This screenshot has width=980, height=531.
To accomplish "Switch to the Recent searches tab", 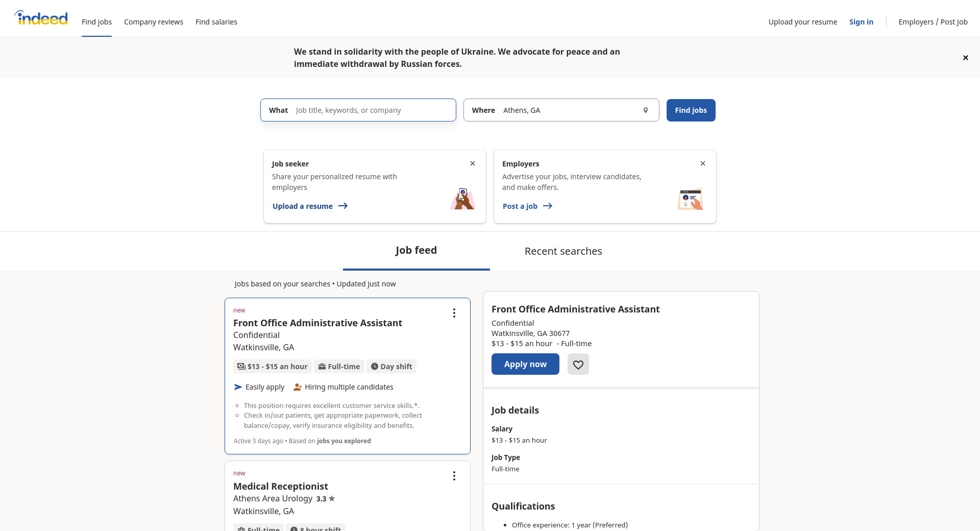I will [563, 251].
